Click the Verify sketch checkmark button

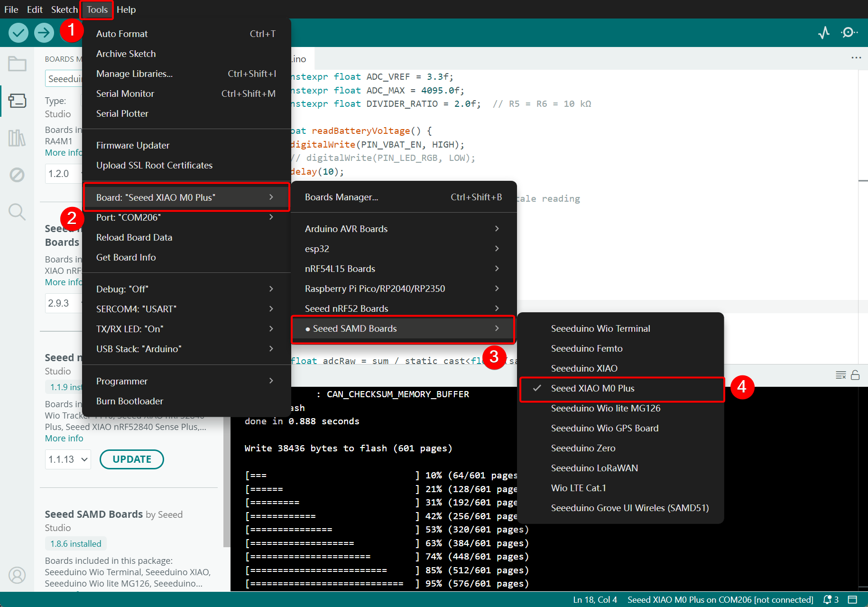(18, 33)
